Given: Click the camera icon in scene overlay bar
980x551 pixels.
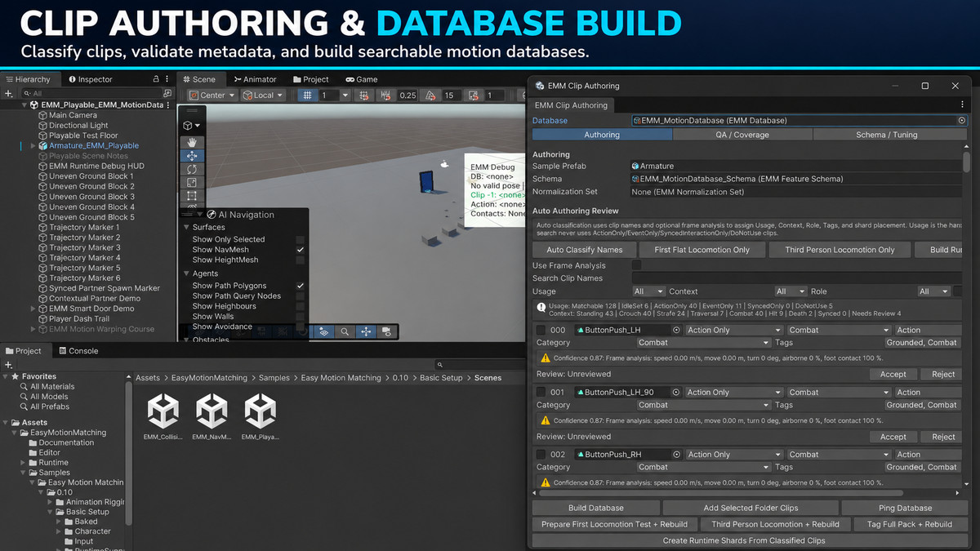Looking at the screenshot, I should [385, 331].
